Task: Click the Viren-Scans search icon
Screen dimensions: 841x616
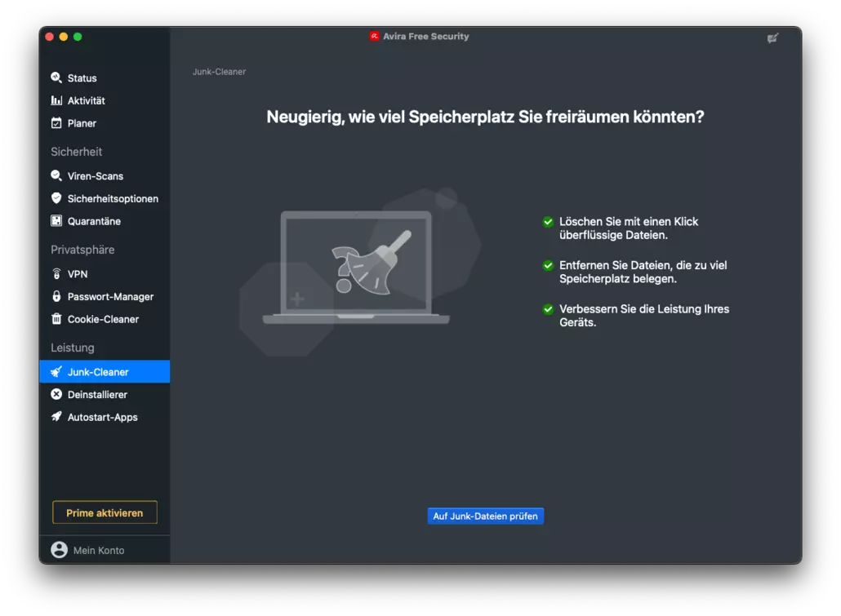Action: pyautogui.click(x=56, y=175)
